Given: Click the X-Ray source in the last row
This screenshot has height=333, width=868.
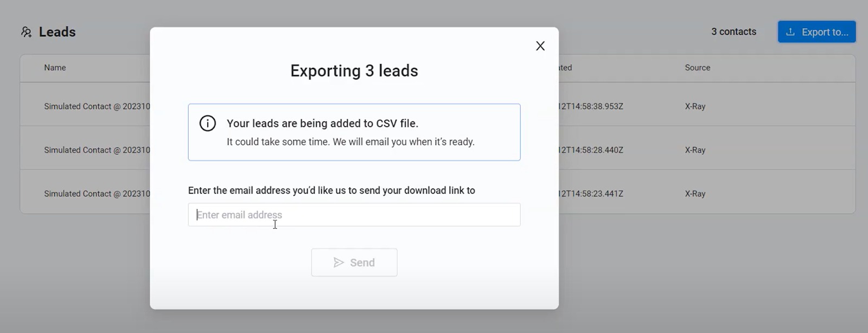Looking at the screenshot, I should pyautogui.click(x=695, y=194).
